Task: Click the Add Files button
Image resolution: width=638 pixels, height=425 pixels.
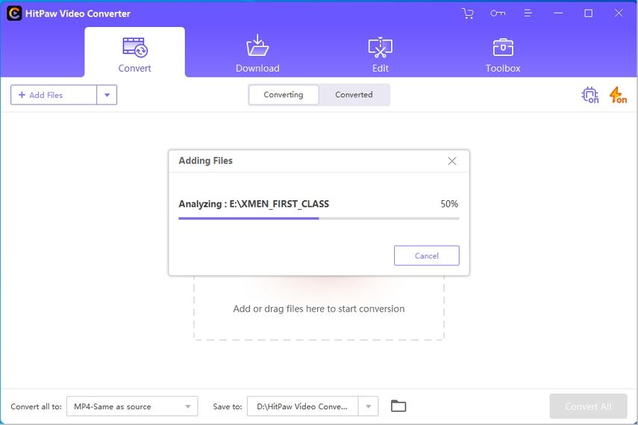Action: click(x=54, y=95)
